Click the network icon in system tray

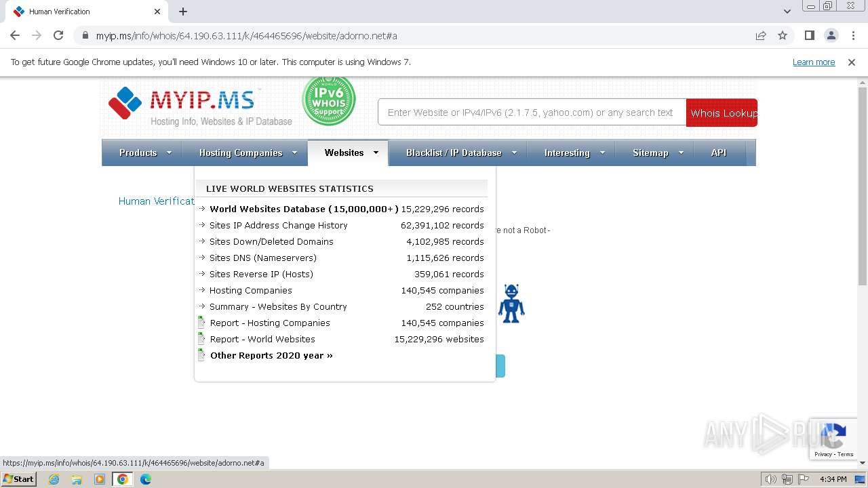[787, 479]
